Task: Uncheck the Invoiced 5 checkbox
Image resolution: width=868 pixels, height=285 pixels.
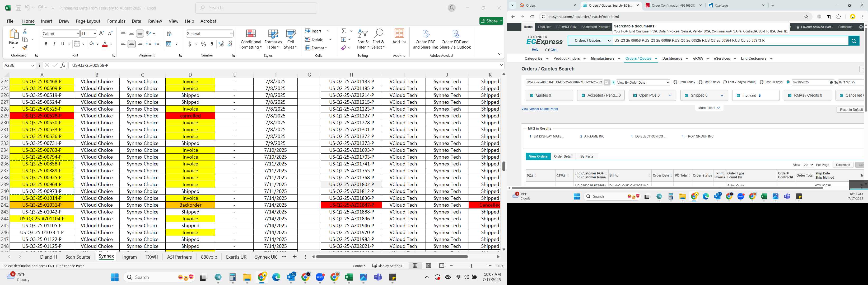Action: point(738,96)
